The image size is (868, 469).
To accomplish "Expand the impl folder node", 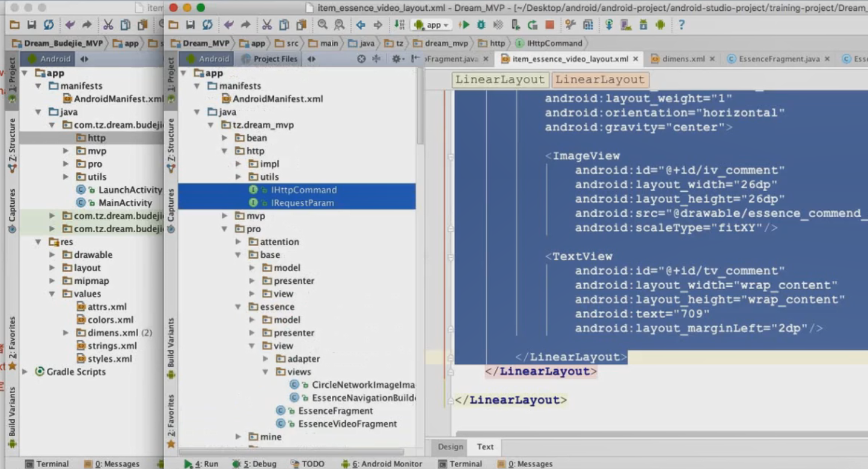I will coord(238,164).
